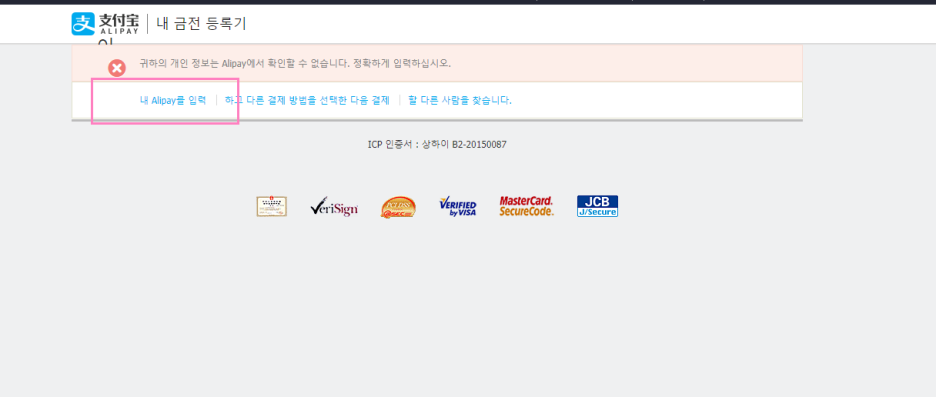The height and width of the screenshot is (397, 936).
Task: Click the '내 금전 등록기' header title
Action: pyautogui.click(x=201, y=24)
